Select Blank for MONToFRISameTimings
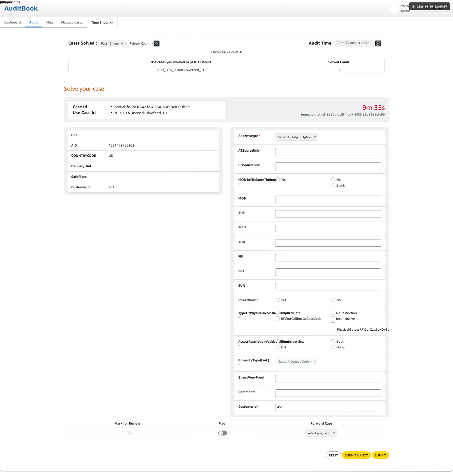 [333, 185]
